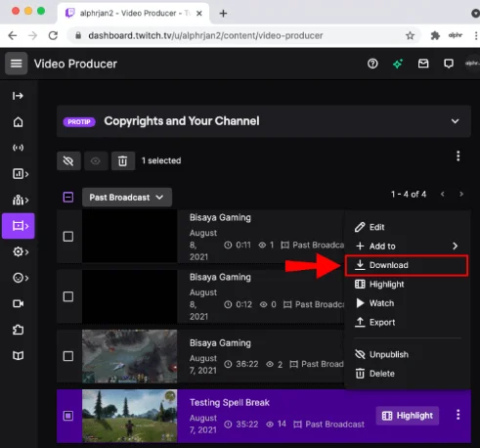Click the '1 selected' text
This screenshot has height=448, width=480.
[x=161, y=160]
